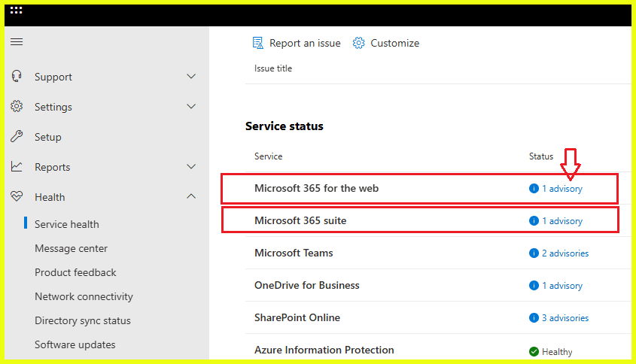Image resolution: width=636 pixels, height=364 pixels.
Task: Click the Health heart icon
Action: (17, 196)
